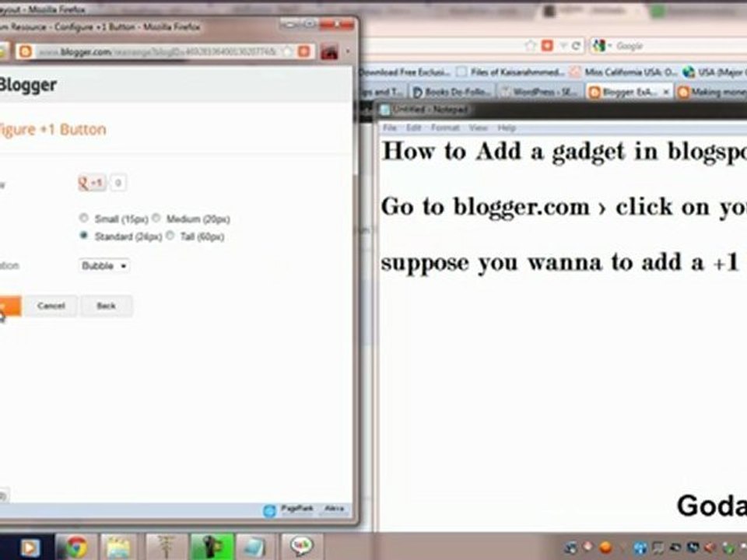Image resolution: width=747 pixels, height=560 pixels.
Task: Click the Back button in the Blogger popup
Action: click(x=107, y=306)
